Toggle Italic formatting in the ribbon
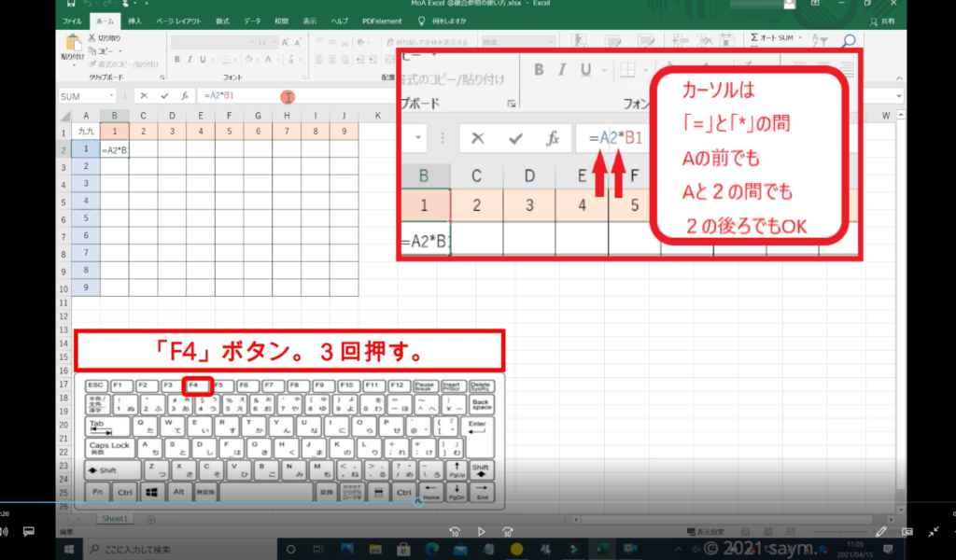This screenshot has height=560, width=956. point(189,59)
